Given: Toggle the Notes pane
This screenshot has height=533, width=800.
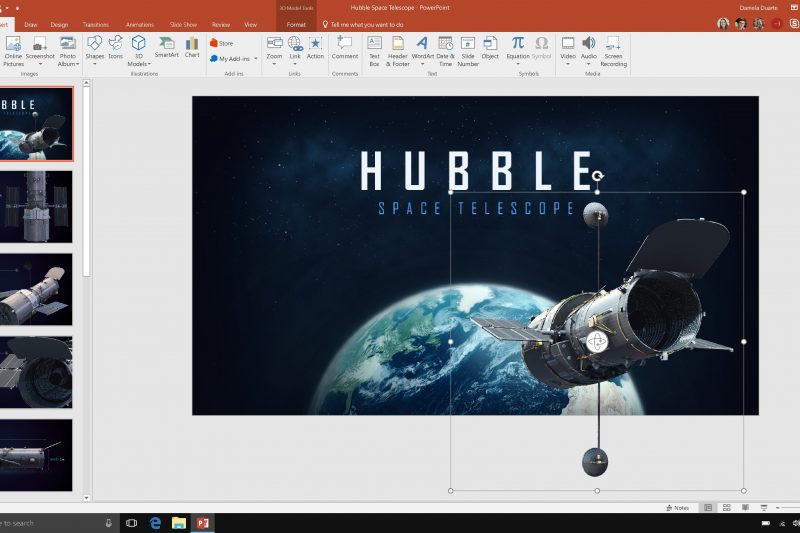Looking at the screenshot, I should pos(678,507).
